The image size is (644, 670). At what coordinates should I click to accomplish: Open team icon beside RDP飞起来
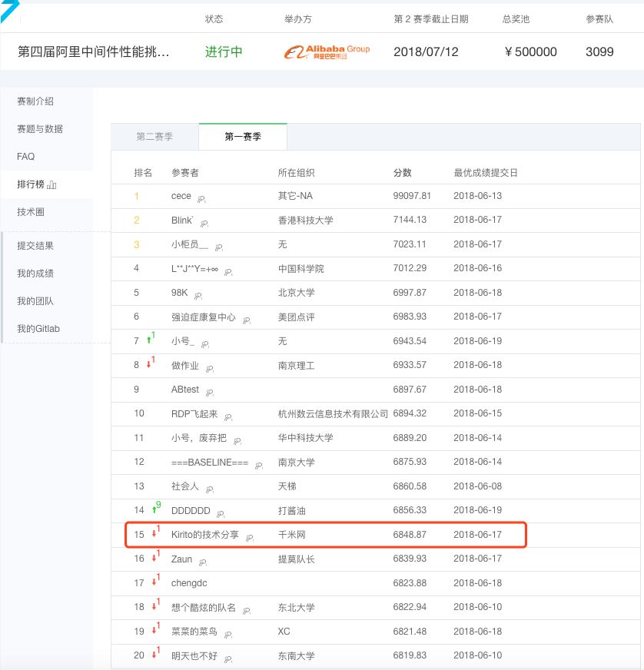[228, 417]
